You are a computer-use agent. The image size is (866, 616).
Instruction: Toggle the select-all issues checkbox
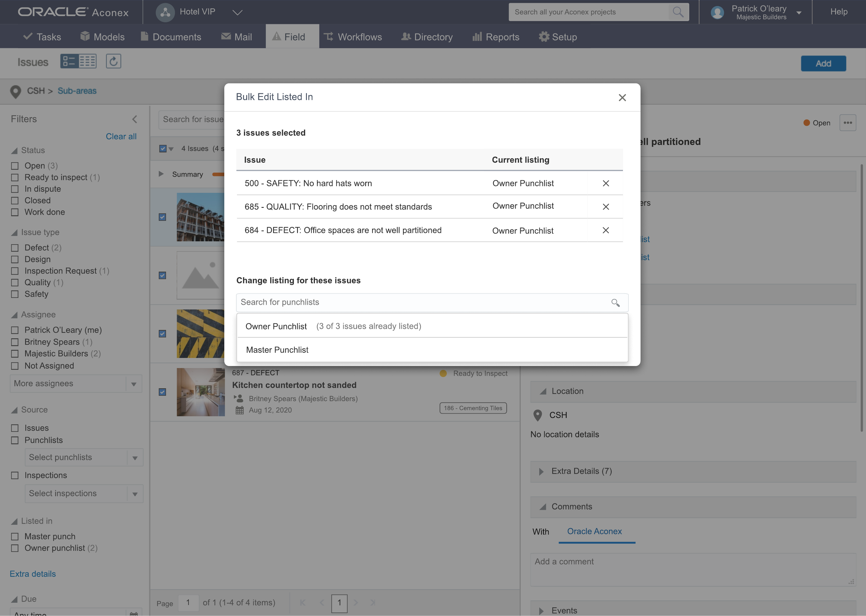click(163, 148)
